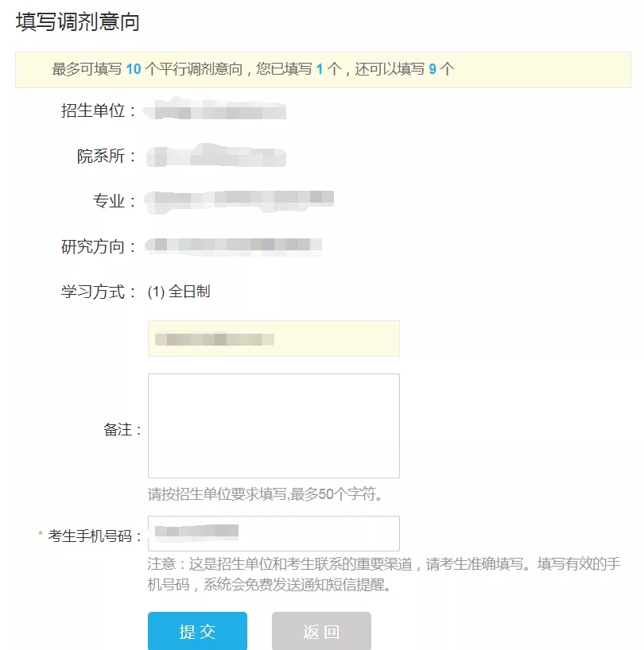This screenshot has width=644, height=650.
Task: Click the 研究方向 label
Action: click(94, 246)
